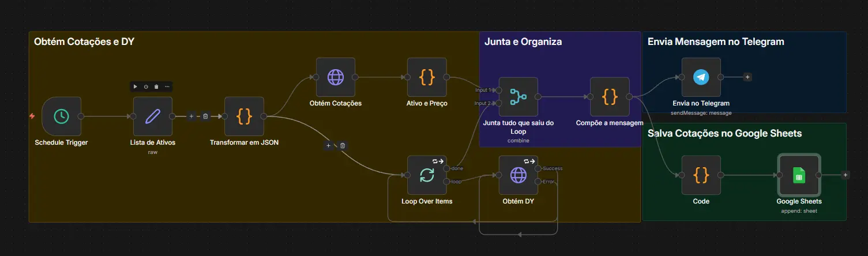Screen dimensions: 868x256
Task: Click the Error output of Obtém DY
Action: click(x=538, y=182)
